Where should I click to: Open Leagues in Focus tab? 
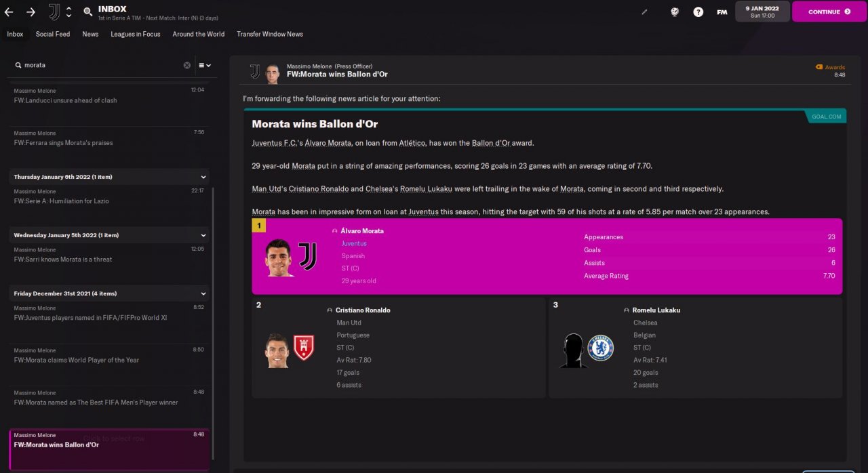[136, 34]
